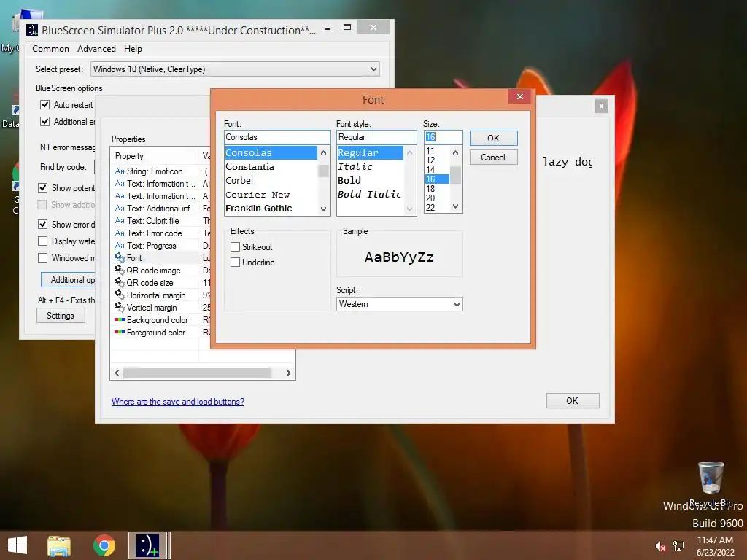
Task: Launch Google Chrome from the taskbar
Action: (104, 545)
